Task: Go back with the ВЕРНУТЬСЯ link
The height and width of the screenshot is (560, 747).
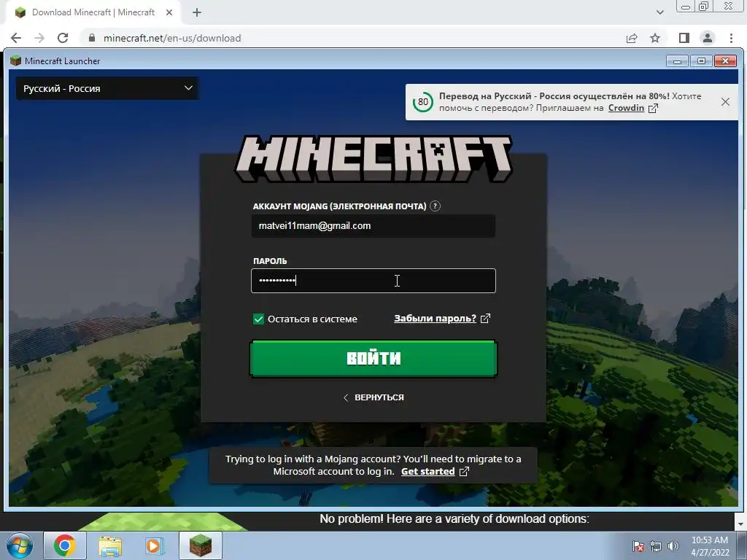Action: click(x=373, y=397)
